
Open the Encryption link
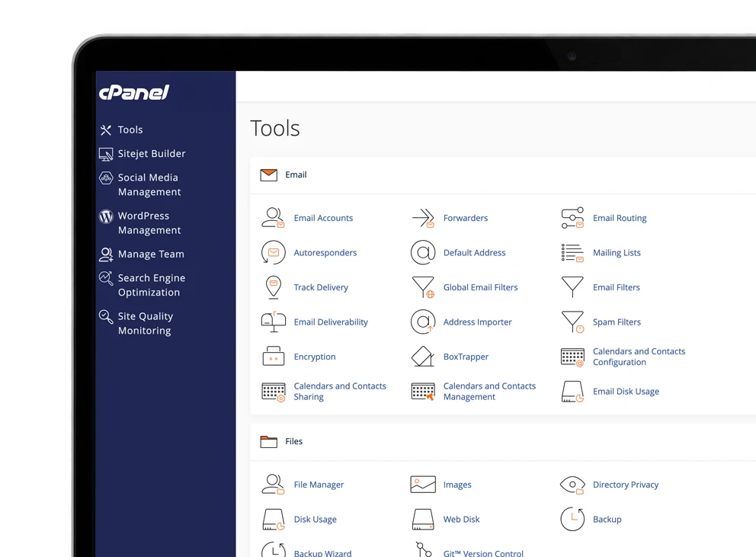pos(315,357)
